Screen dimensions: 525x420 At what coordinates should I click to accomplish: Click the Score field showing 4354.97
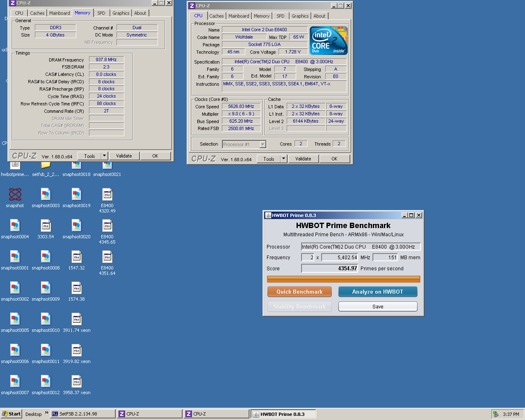(330, 268)
